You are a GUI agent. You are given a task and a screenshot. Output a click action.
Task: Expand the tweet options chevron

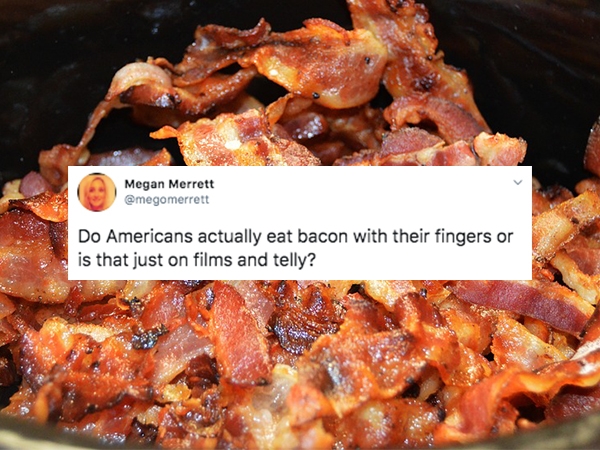[517, 182]
